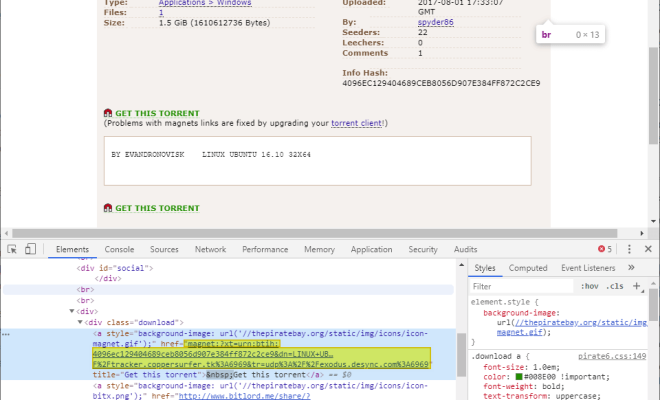Select the second br node
660x400 pixels.
(x=85, y=300)
